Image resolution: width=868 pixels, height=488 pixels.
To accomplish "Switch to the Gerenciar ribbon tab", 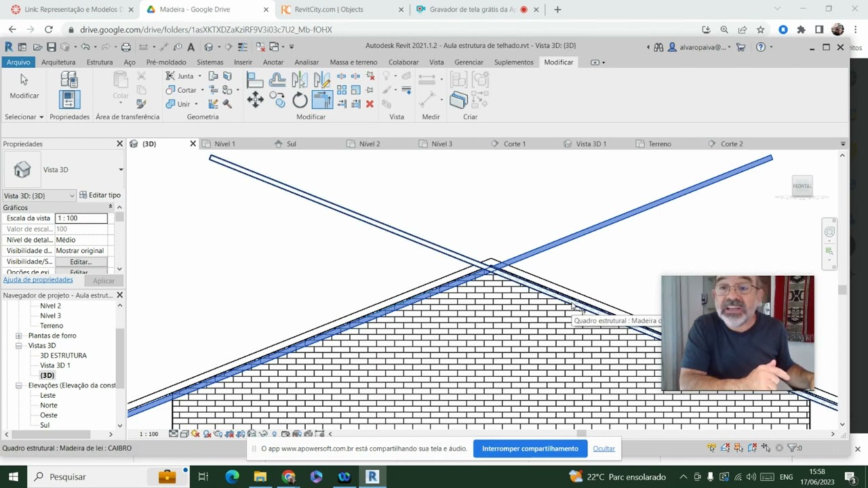I will [x=469, y=62].
